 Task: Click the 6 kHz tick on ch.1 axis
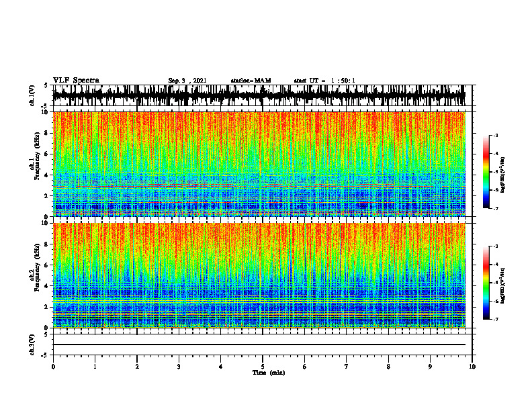coord(47,154)
